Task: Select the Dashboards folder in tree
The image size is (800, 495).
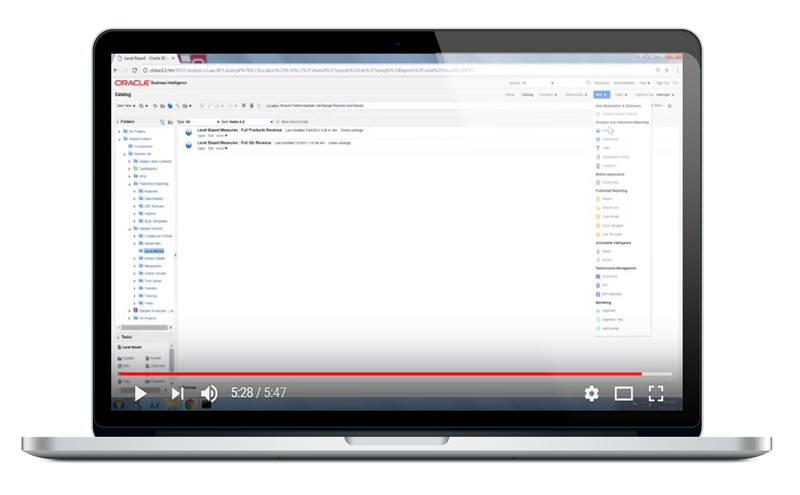Action: pos(150,169)
